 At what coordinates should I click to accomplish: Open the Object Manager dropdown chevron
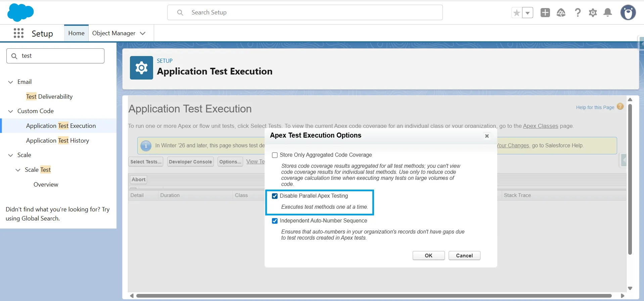click(143, 33)
